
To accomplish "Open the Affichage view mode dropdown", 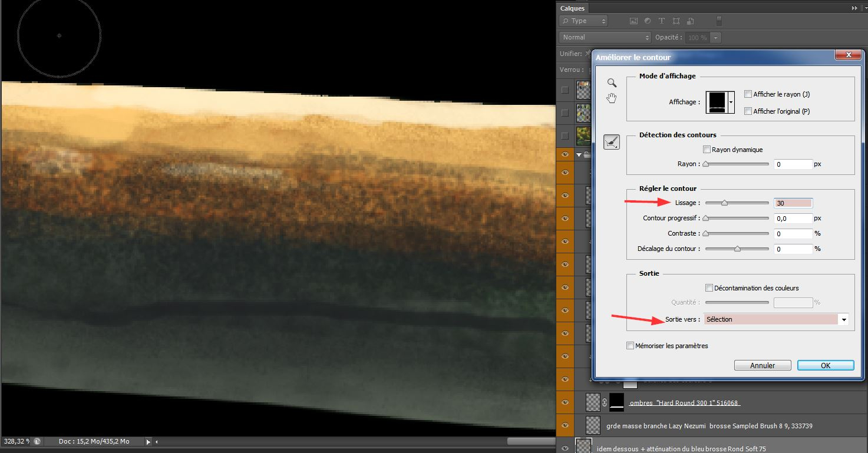I will pyautogui.click(x=731, y=102).
